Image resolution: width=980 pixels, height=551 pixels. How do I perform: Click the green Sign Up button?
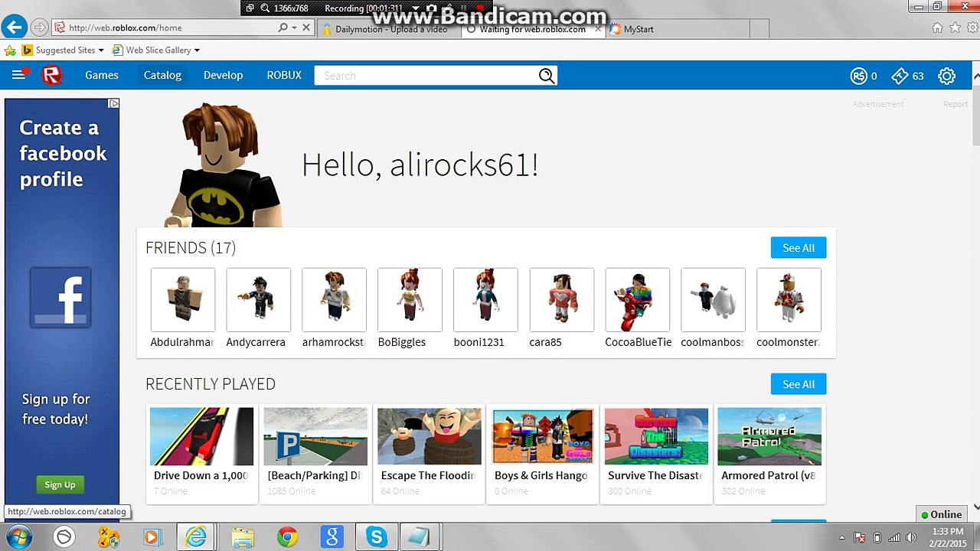[60, 484]
